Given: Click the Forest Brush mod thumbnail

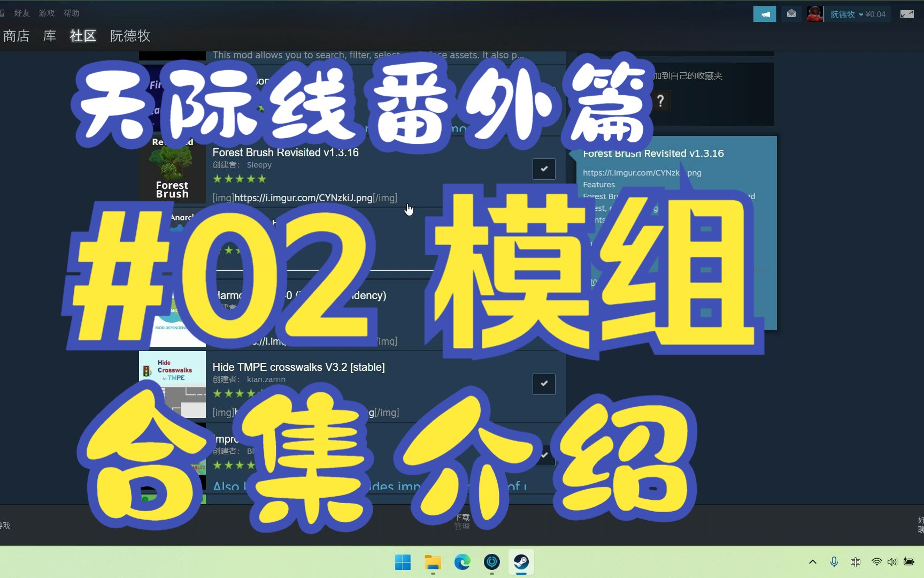Looking at the screenshot, I should coord(172,170).
